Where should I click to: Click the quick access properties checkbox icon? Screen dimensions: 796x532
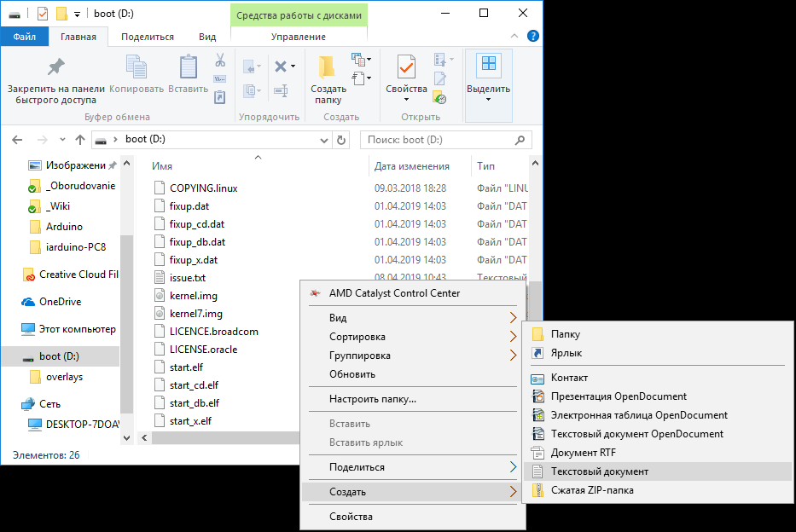[43, 14]
